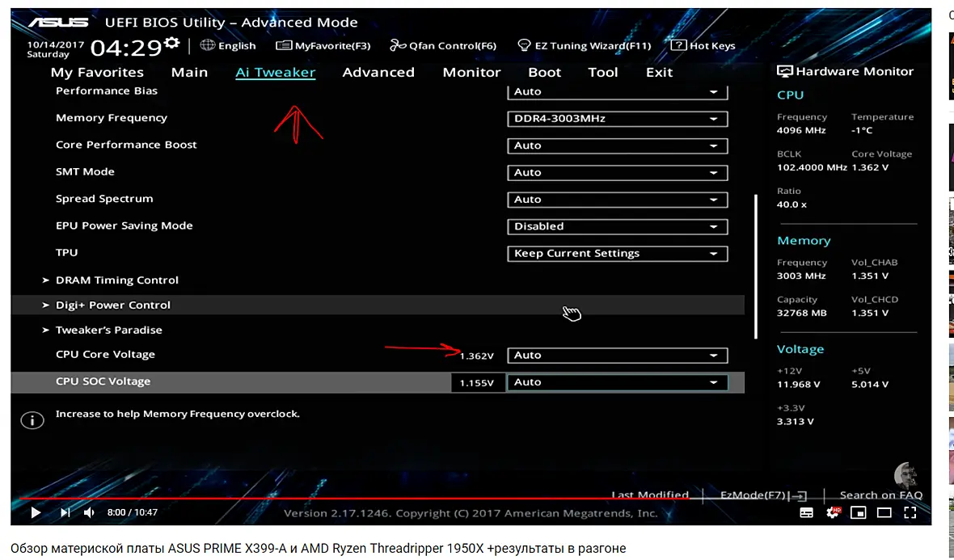Open Qfan Control(F6) fan settings
This screenshot has width=954, height=560.
(443, 45)
